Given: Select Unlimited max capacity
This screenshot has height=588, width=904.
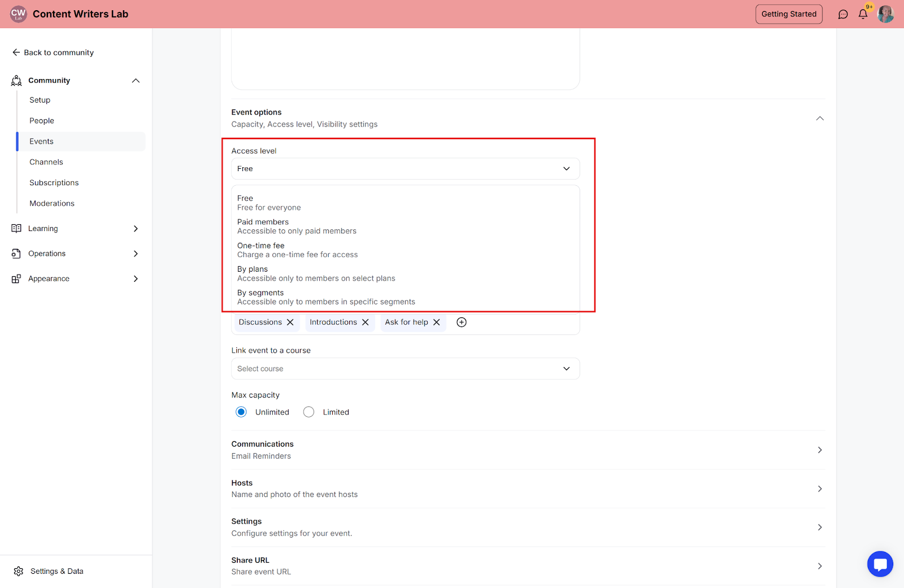Looking at the screenshot, I should click(x=241, y=412).
